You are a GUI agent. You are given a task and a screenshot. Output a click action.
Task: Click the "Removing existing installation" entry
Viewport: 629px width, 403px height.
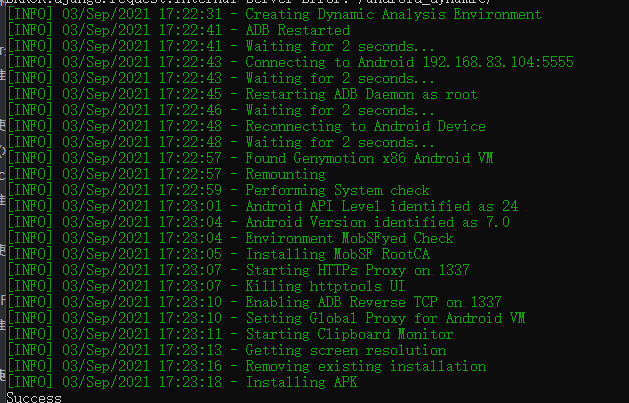(361, 367)
